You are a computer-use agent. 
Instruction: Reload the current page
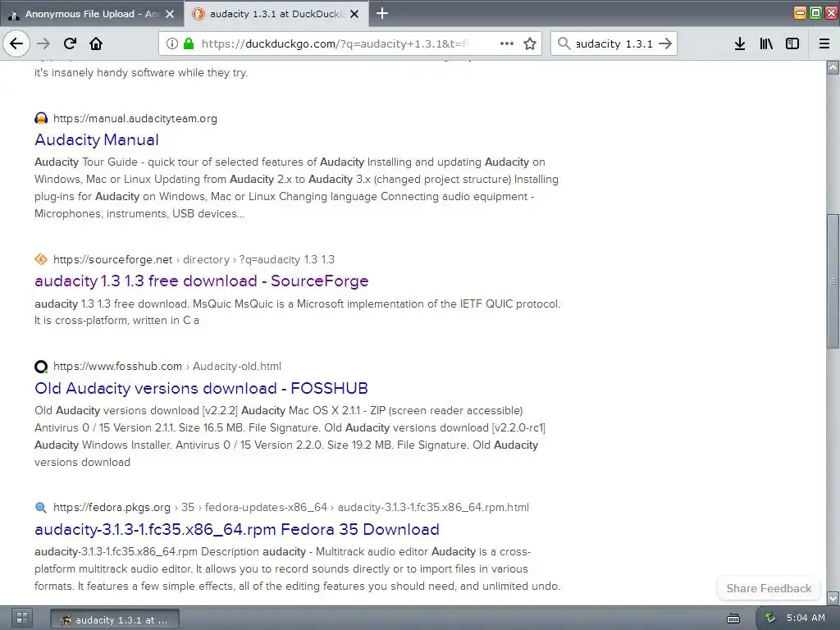(x=70, y=43)
